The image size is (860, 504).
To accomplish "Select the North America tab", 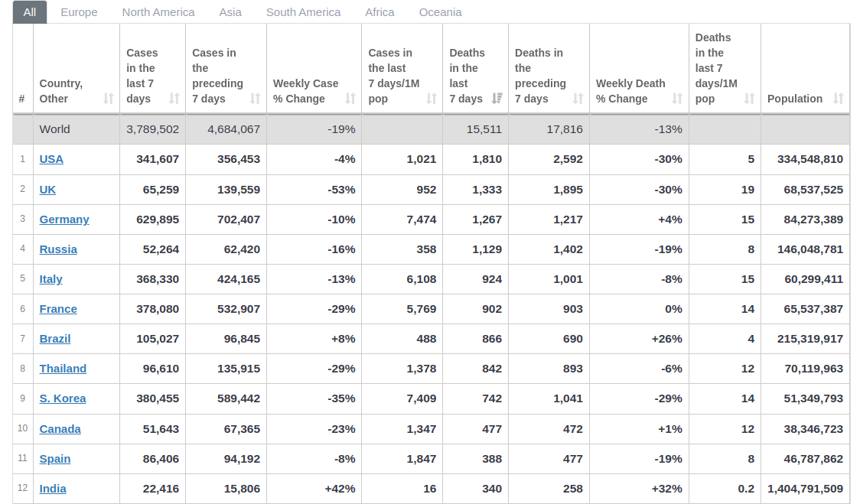I will point(158,12).
